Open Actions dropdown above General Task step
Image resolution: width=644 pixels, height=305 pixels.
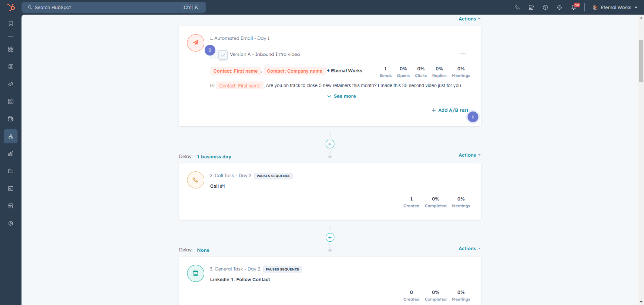click(469, 249)
